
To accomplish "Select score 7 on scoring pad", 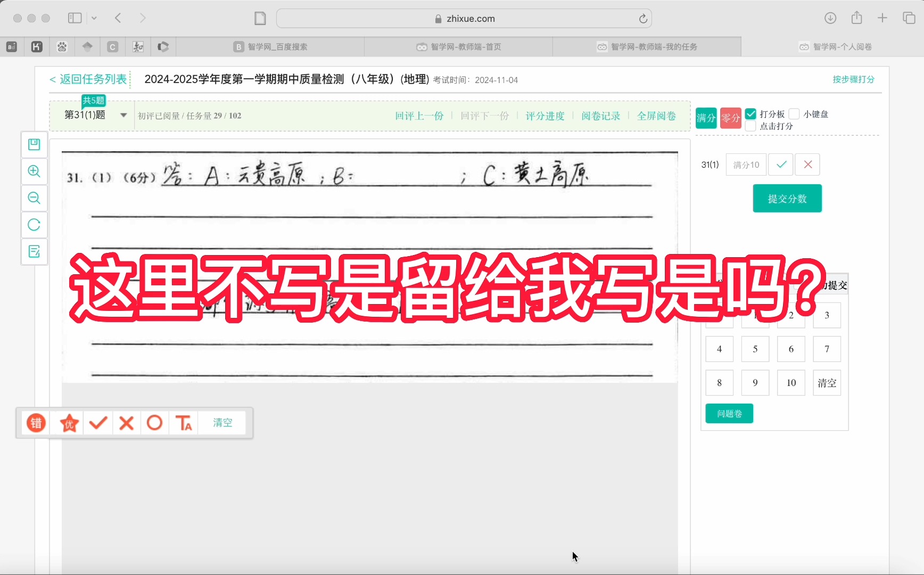I will [x=827, y=349].
